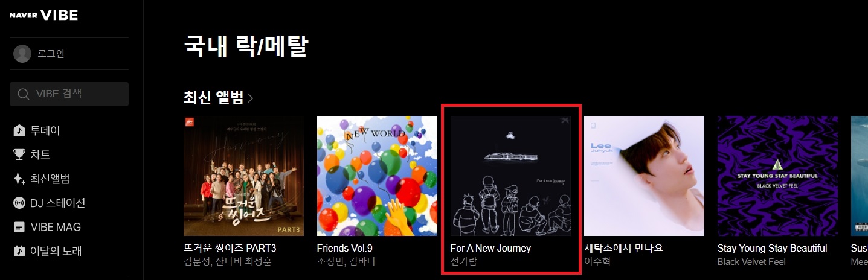The image size is (868, 280).
Task: Click the profile avatar icon beside 로그인
Action: (x=22, y=54)
